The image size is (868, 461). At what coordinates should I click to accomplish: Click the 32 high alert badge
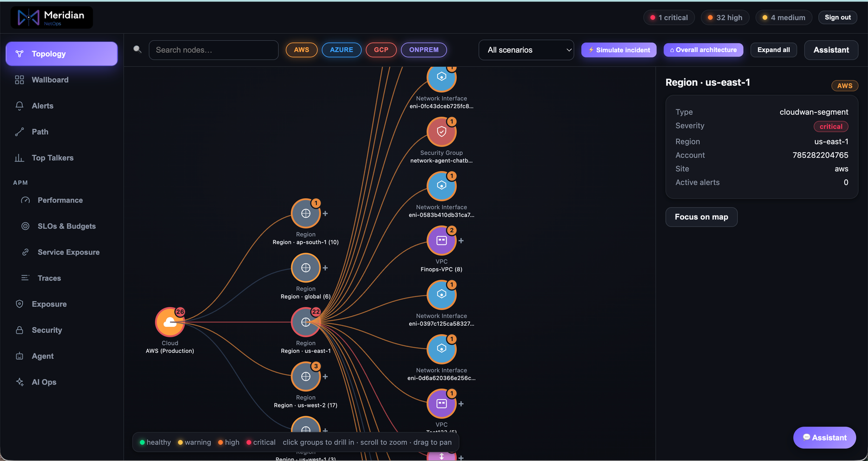[x=725, y=17]
